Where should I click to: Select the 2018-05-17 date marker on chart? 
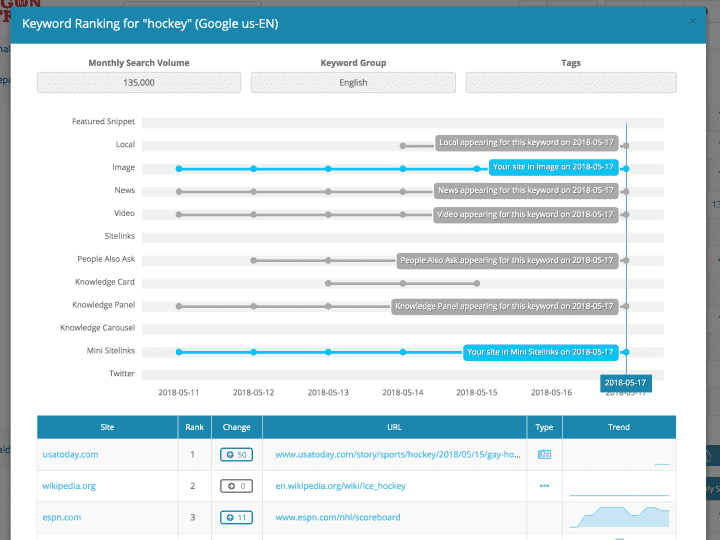pyautogui.click(x=625, y=382)
